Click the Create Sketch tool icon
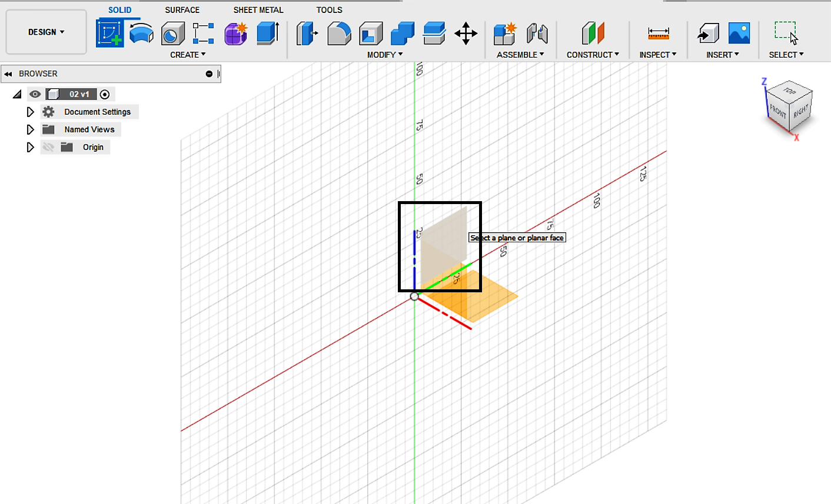 [x=110, y=33]
